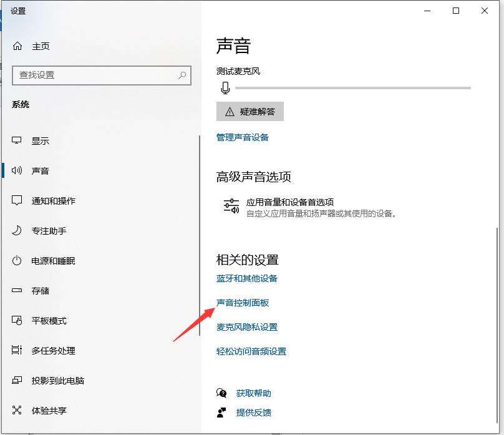Go to 电源和睡眠 settings
This screenshot has height=435, width=504.
tap(54, 261)
